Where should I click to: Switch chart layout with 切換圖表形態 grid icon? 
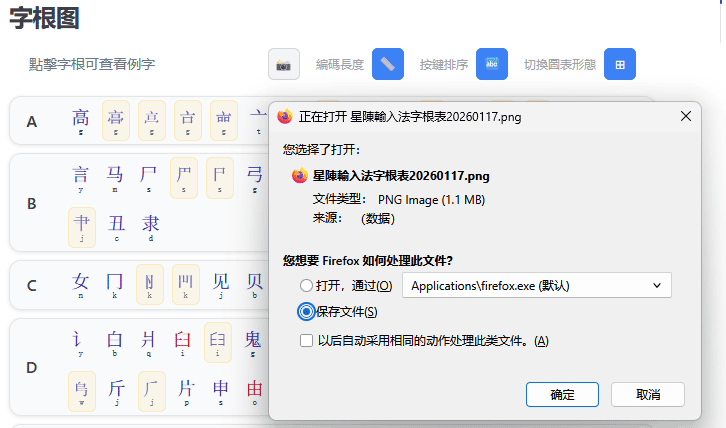coord(620,64)
